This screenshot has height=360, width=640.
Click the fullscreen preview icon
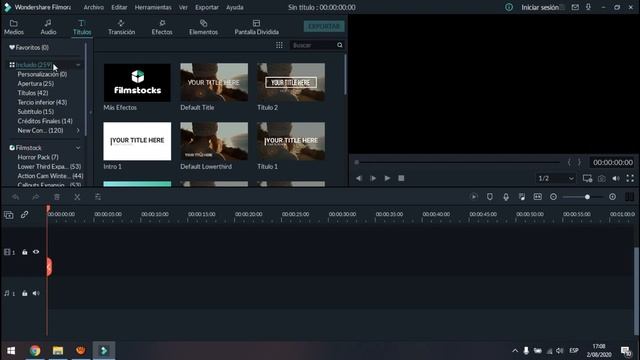coord(630,178)
